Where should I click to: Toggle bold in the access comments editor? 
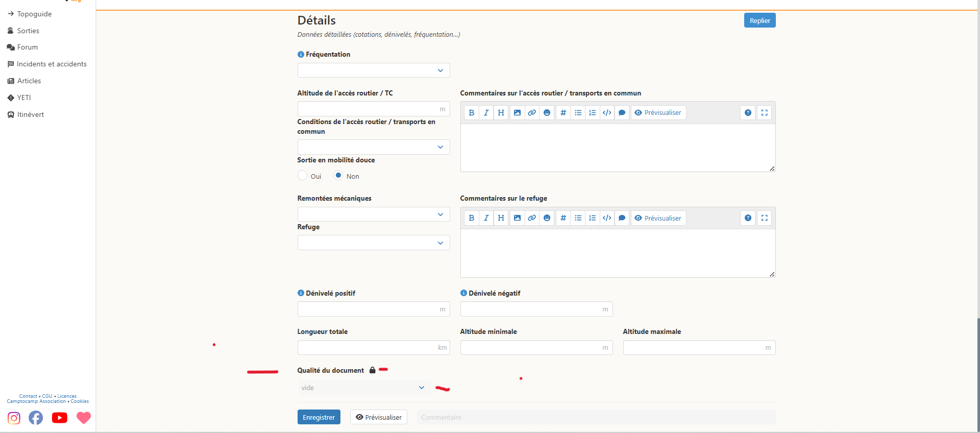[x=471, y=113]
